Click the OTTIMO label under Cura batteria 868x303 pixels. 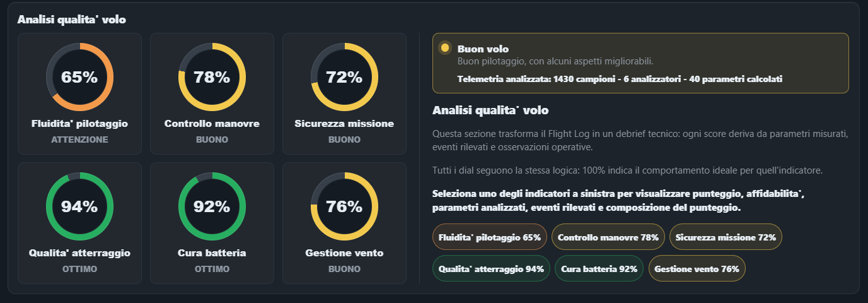tap(212, 269)
